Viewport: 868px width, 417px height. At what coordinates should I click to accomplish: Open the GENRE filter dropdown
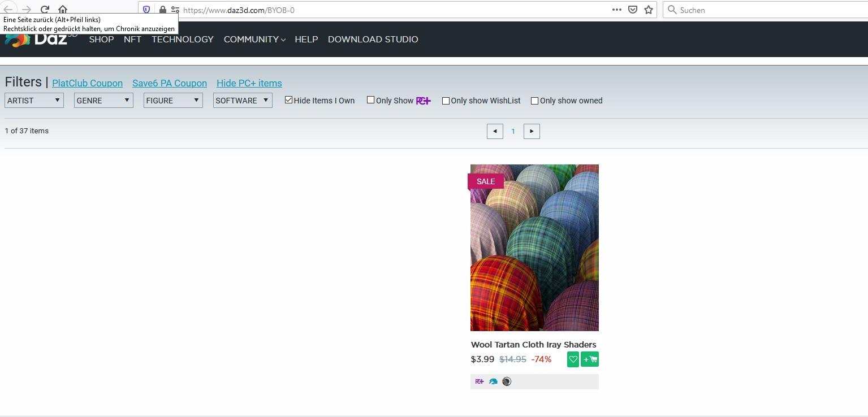pos(103,100)
